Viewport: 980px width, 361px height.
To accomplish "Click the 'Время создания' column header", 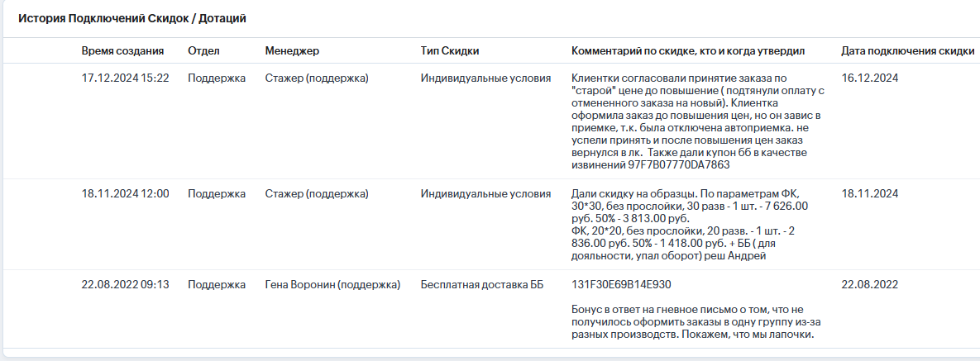I will (122, 51).
